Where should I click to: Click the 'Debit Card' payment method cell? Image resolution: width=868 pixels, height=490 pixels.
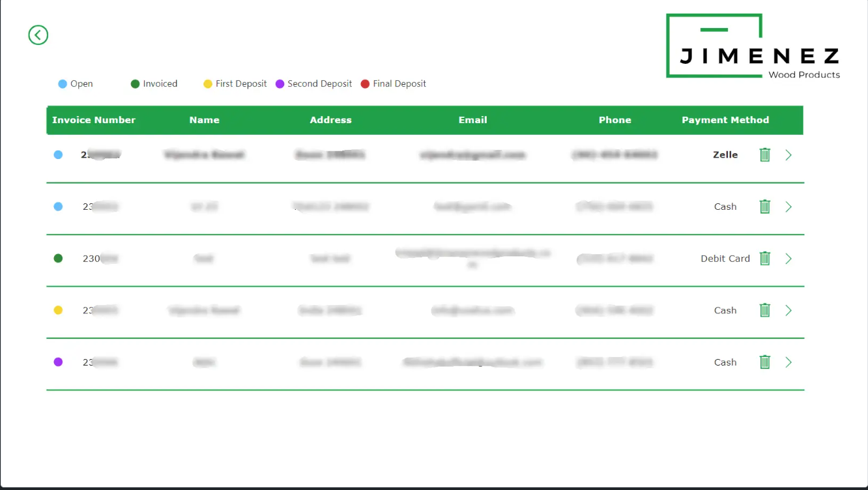pos(725,259)
